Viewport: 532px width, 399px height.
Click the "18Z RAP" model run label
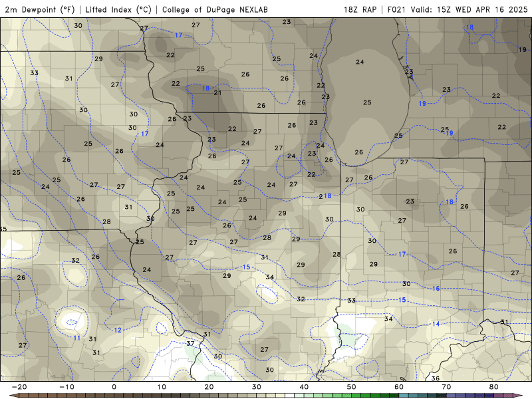click(360, 9)
